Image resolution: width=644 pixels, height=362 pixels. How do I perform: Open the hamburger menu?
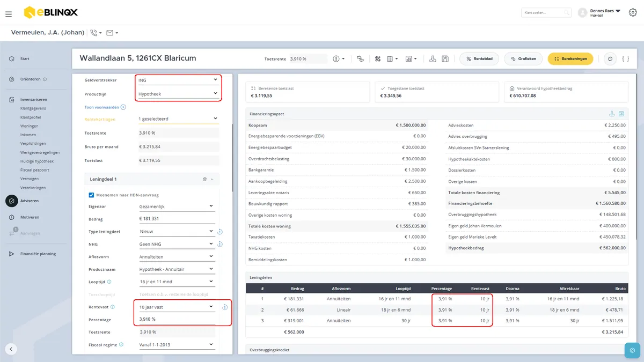click(9, 14)
